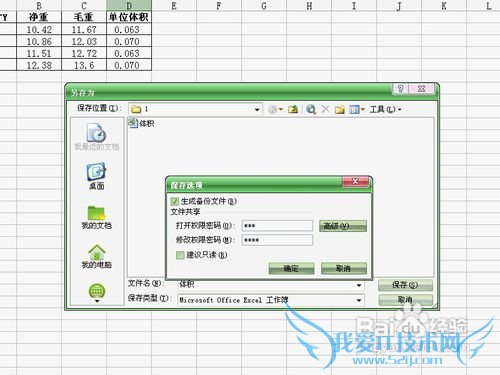
Task: Toggle the 生成备份文件 checkbox
Action: 174,201
